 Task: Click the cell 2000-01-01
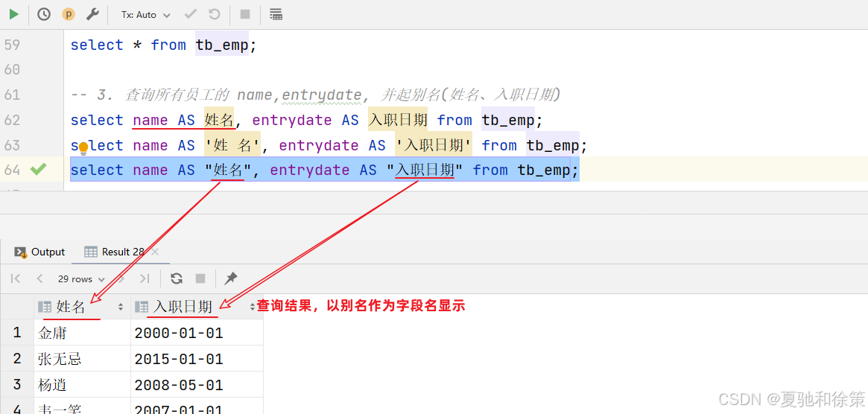197,333
